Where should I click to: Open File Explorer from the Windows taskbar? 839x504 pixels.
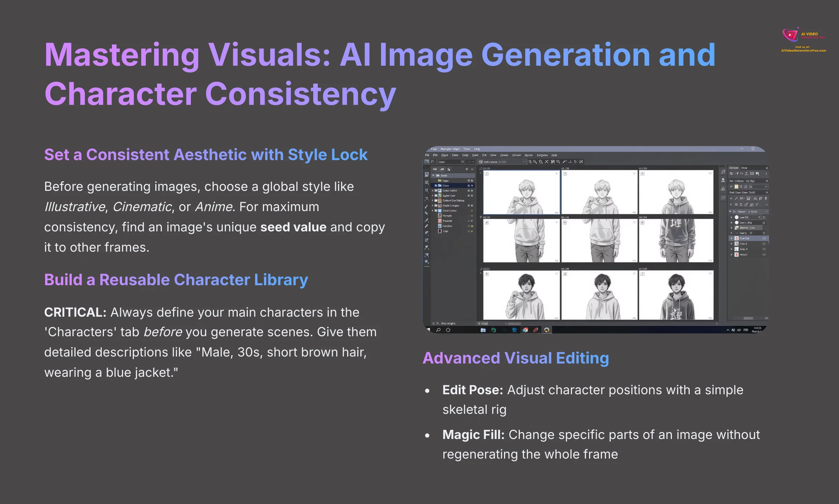tap(483, 330)
